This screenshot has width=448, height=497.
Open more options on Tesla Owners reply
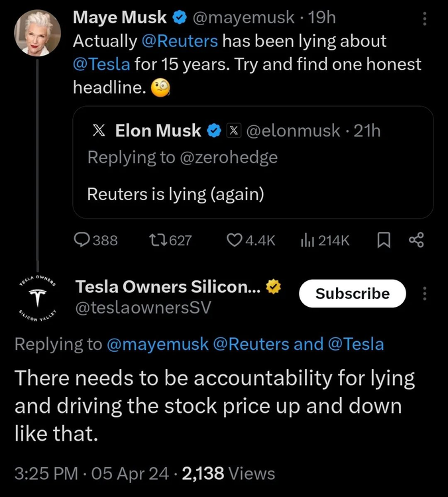coord(425,294)
